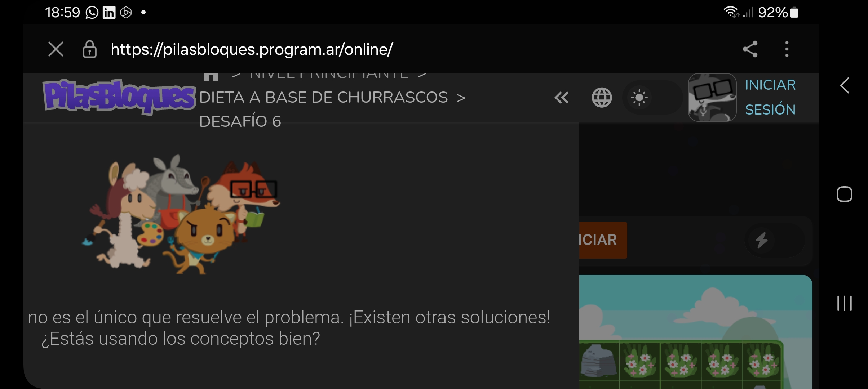This screenshot has width=868, height=389.
Task: Tap Android home square button
Action: point(844,194)
